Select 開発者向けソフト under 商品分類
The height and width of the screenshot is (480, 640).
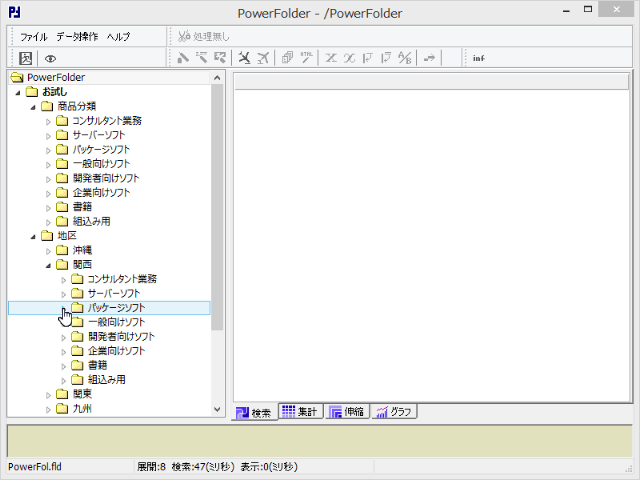[106, 178]
